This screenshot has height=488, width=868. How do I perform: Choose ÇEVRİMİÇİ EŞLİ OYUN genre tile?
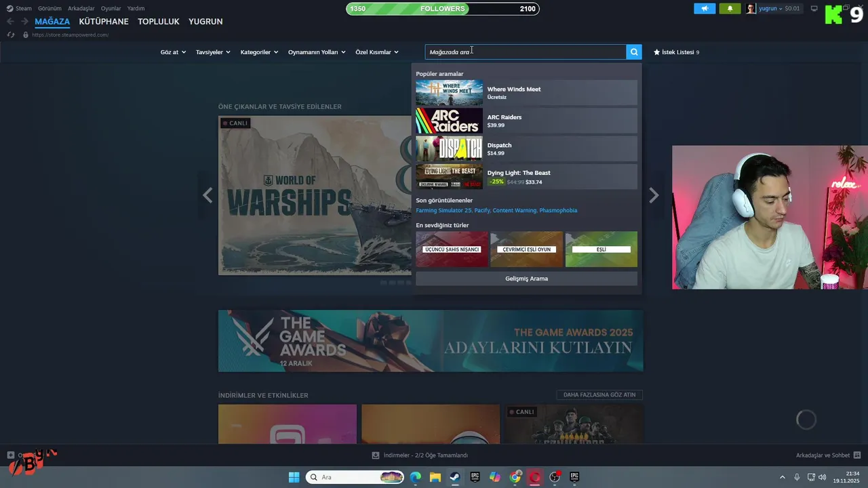click(x=526, y=249)
